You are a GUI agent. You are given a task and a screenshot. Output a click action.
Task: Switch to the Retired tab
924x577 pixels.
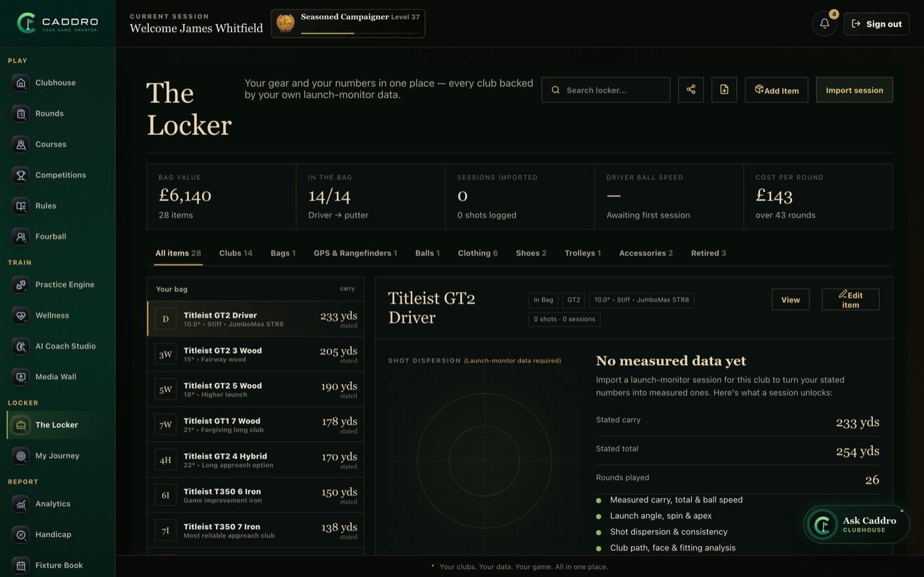pos(708,253)
